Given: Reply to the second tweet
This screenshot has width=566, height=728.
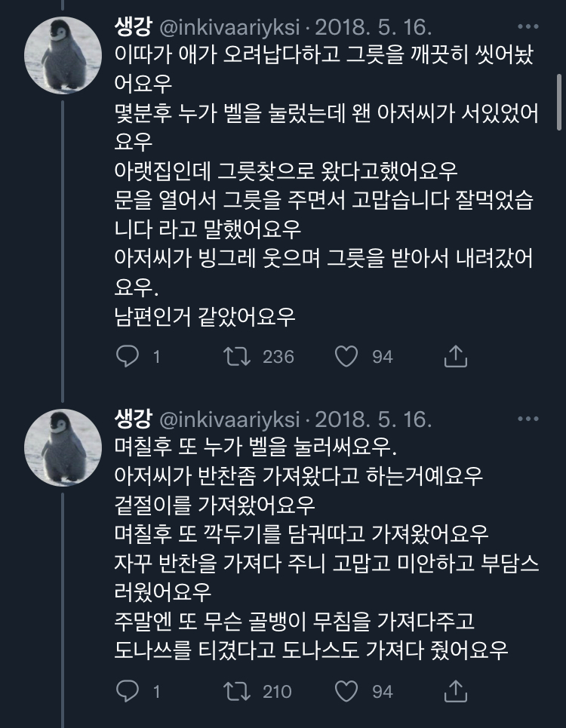Looking at the screenshot, I should (x=128, y=690).
